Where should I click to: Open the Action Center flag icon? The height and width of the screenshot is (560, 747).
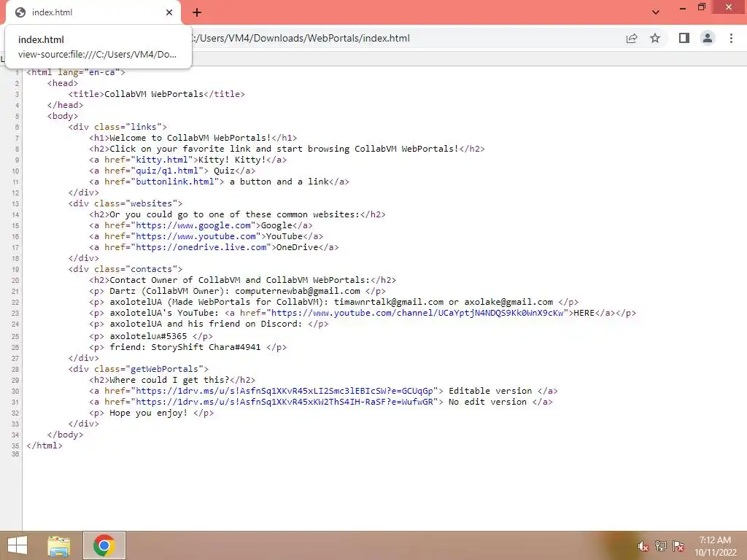pos(678,546)
